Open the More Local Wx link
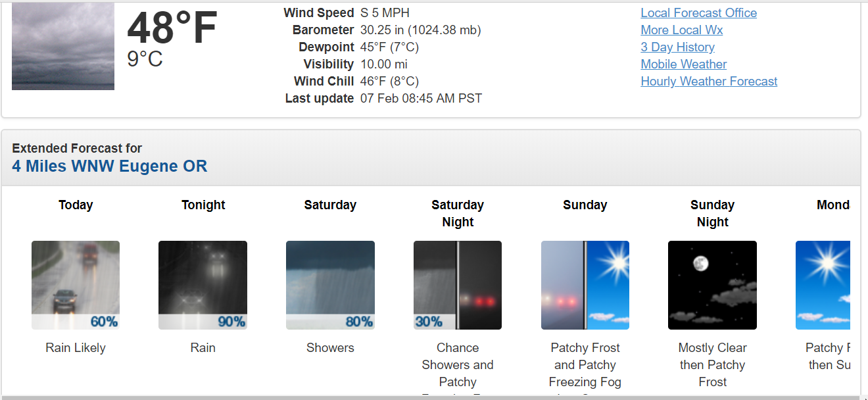The width and height of the screenshot is (868, 400). (x=681, y=30)
